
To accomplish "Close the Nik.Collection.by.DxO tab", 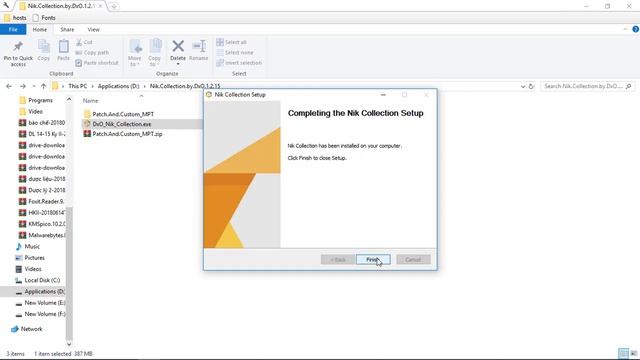I will [x=100, y=6].
